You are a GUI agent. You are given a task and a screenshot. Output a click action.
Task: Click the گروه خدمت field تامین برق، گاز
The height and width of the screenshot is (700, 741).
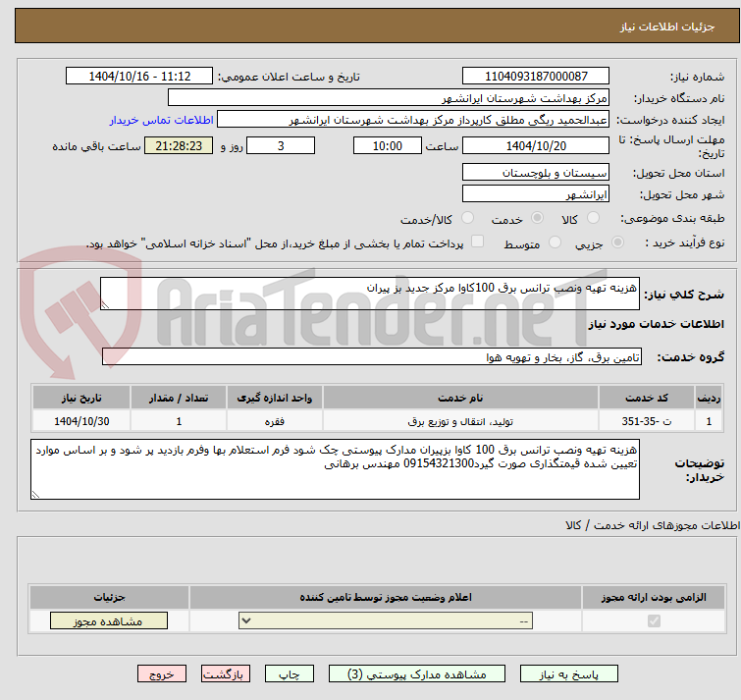[372, 356]
